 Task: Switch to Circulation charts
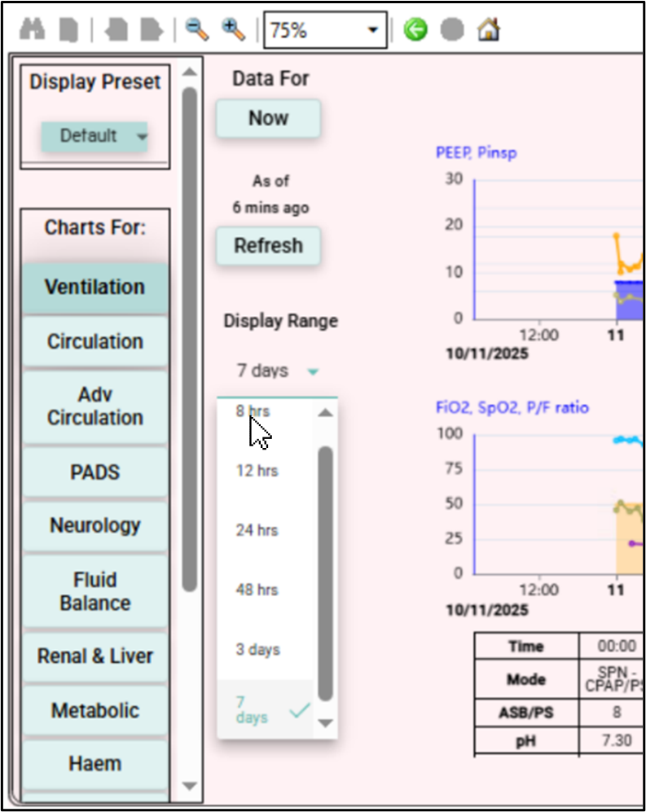click(x=95, y=342)
